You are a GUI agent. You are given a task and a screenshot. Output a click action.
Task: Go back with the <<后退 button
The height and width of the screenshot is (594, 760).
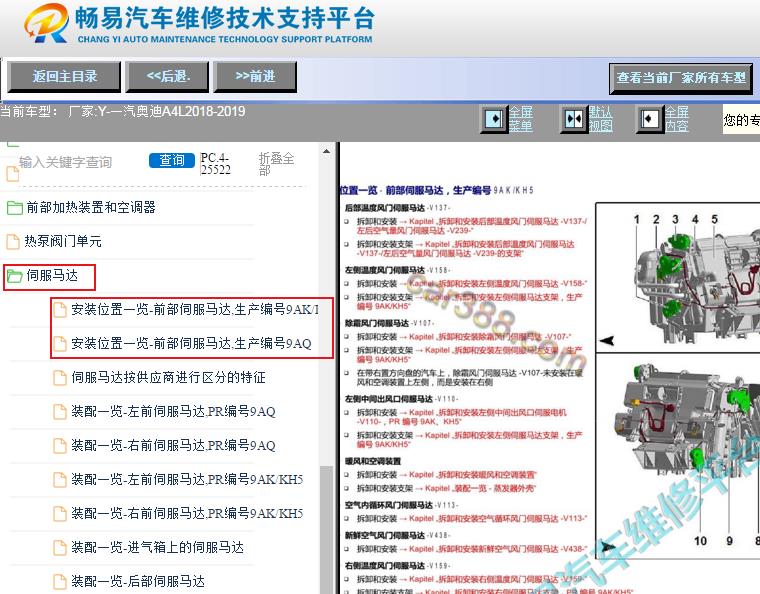tap(168, 77)
